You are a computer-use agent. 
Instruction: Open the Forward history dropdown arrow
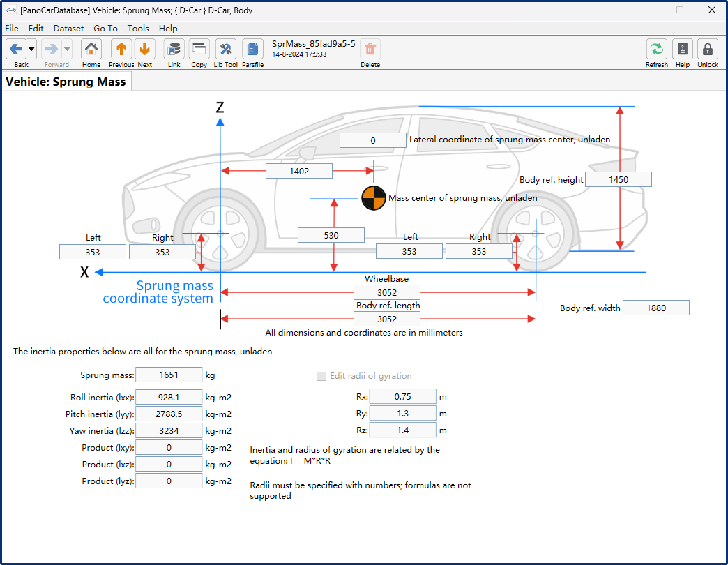click(67, 49)
